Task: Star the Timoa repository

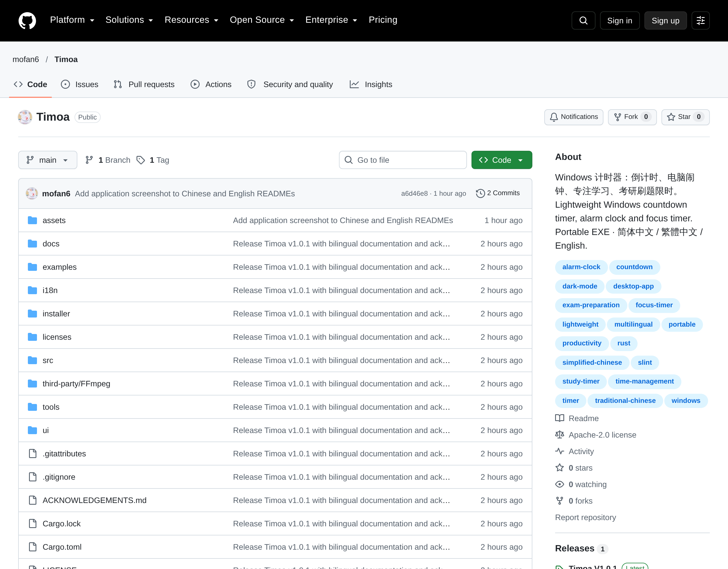Action: pyautogui.click(x=685, y=117)
